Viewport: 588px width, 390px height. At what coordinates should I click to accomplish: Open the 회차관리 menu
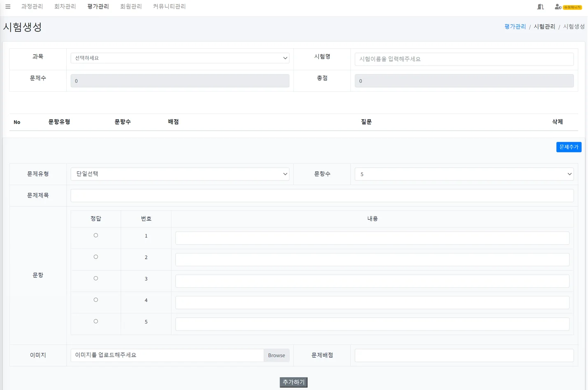pos(65,7)
